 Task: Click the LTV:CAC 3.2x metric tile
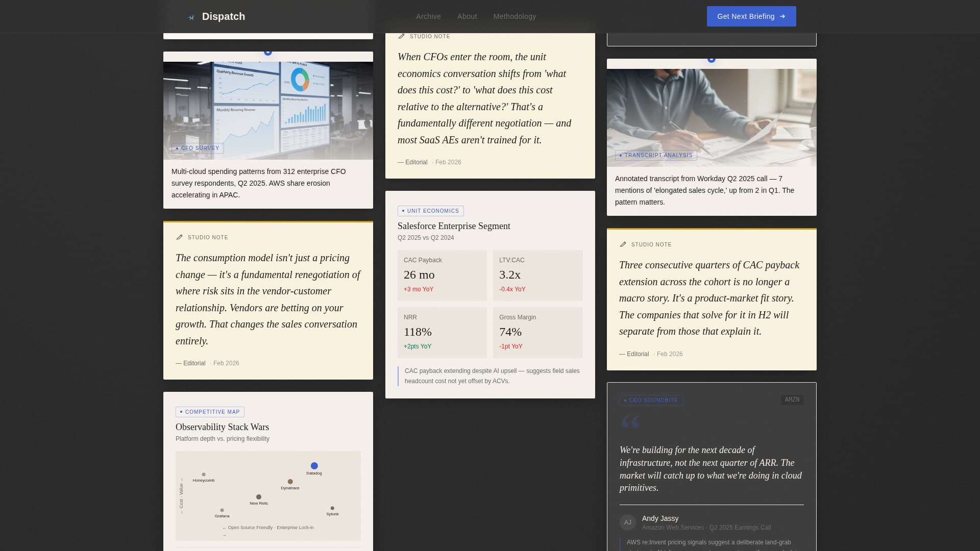[538, 275]
